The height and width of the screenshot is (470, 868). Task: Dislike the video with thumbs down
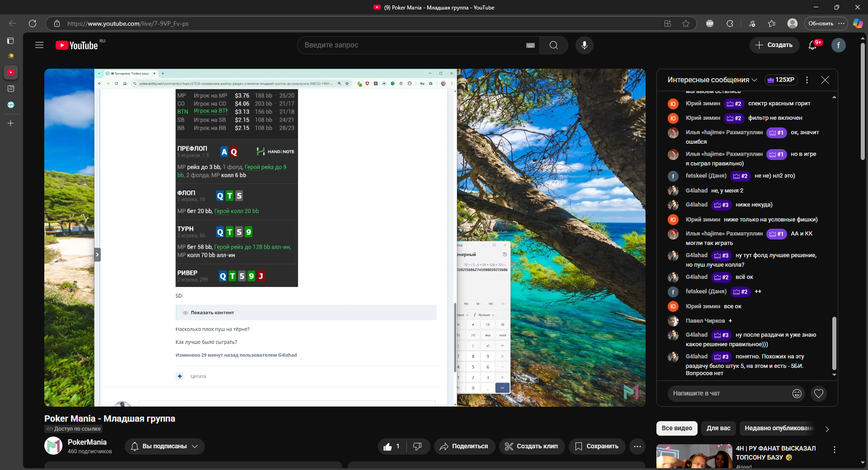pos(418,446)
